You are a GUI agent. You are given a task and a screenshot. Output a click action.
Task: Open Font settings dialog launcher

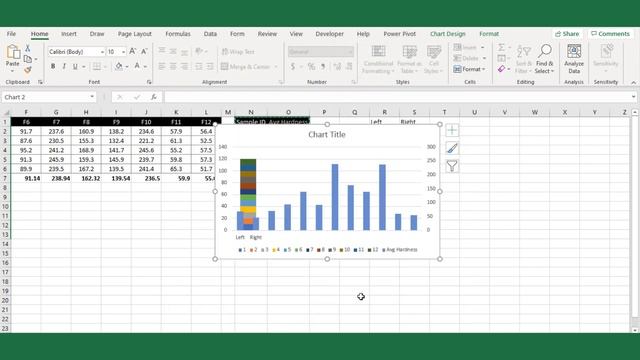(149, 82)
